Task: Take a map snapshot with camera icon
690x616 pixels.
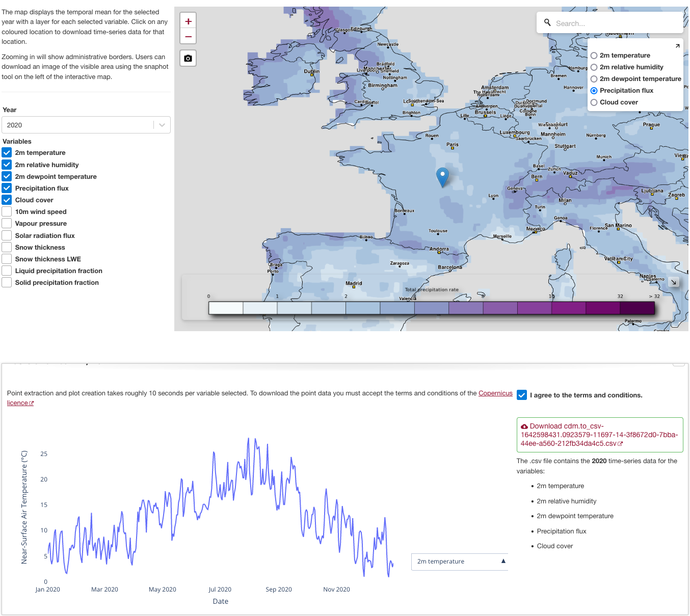Action: coord(188,58)
